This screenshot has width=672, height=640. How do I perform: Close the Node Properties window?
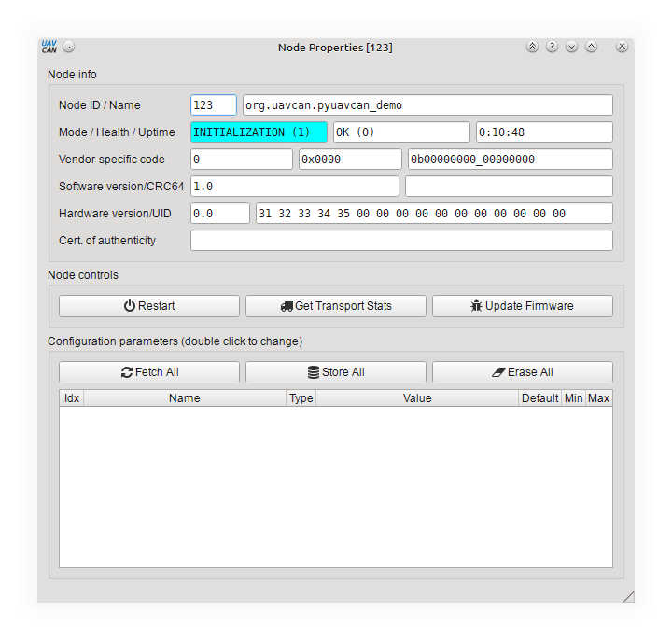click(622, 47)
